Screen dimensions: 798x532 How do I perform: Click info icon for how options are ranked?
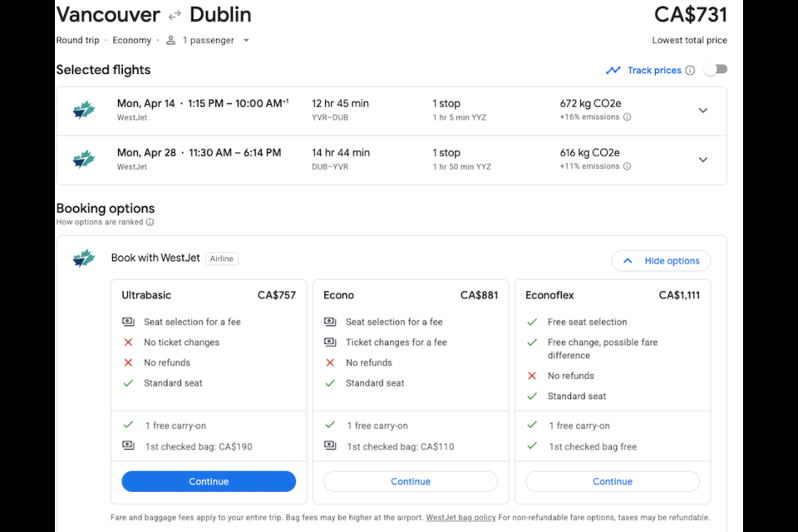click(x=150, y=222)
